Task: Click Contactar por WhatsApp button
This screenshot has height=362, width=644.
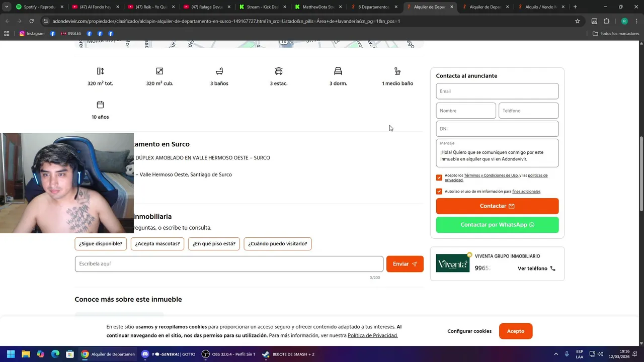Action: pyautogui.click(x=497, y=225)
